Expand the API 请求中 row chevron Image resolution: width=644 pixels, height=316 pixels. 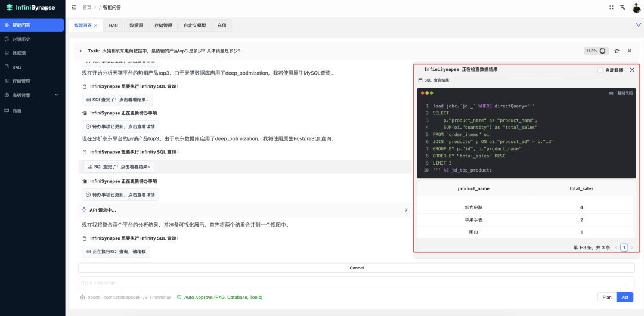coord(406,210)
